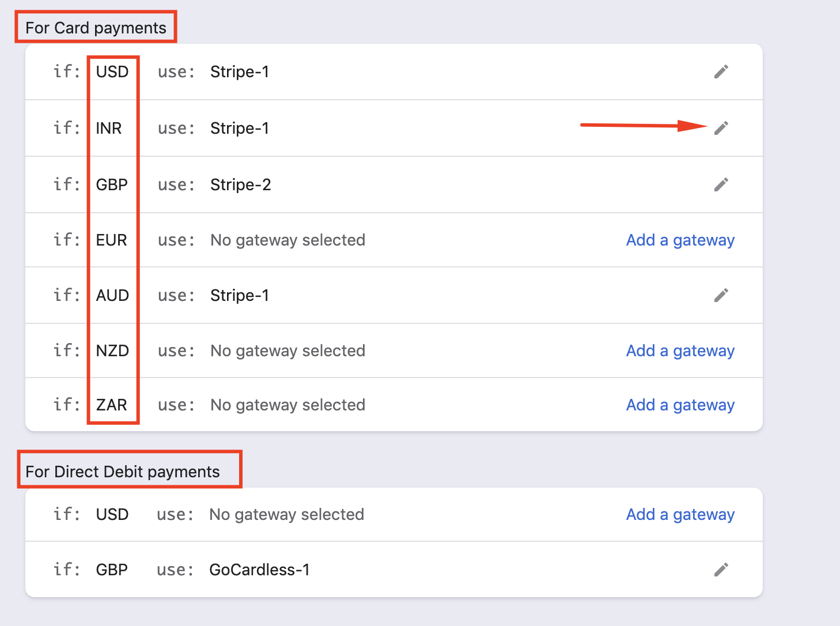Select the EUR currency label
Viewport: 840px width, 626px height.
click(x=111, y=240)
